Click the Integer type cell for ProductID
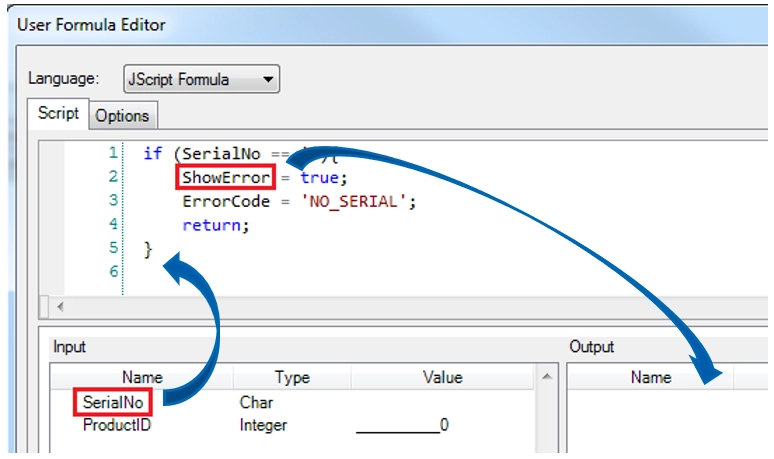 [263, 425]
